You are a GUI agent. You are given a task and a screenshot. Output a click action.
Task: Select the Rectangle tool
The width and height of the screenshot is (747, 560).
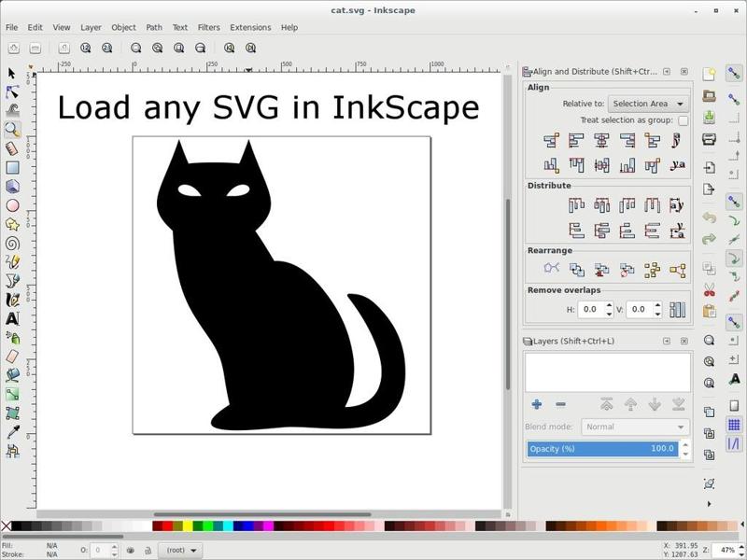tap(12, 167)
